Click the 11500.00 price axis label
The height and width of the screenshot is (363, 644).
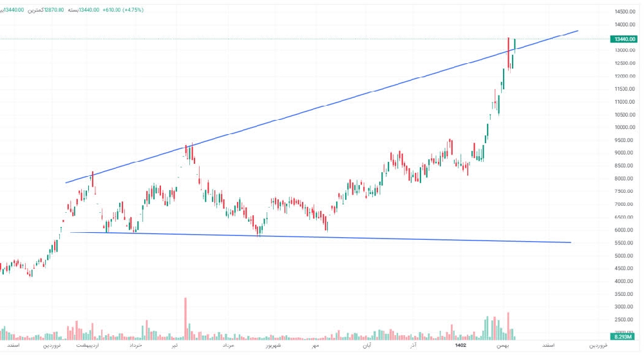[x=625, y=89]
